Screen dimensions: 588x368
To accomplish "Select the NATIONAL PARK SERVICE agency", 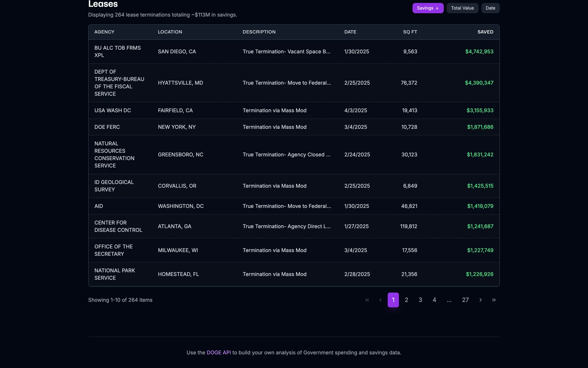I will [x=115, y=274].
